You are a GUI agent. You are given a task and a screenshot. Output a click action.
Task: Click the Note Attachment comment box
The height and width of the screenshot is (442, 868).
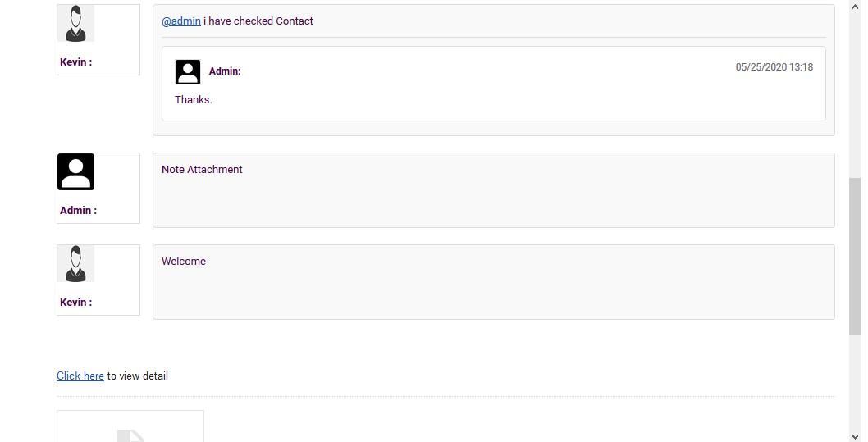[494, 190]
